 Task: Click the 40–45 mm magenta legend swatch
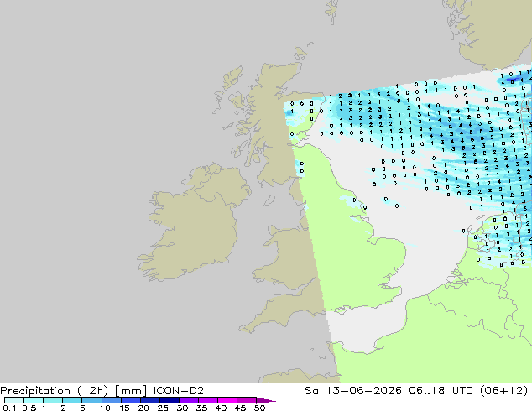(x=227, y=400)
